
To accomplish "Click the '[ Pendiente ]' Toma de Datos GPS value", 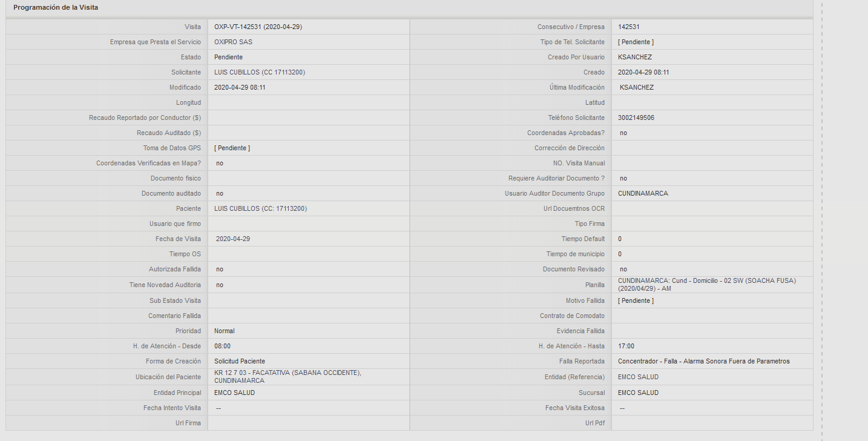I will coord(232,148).
